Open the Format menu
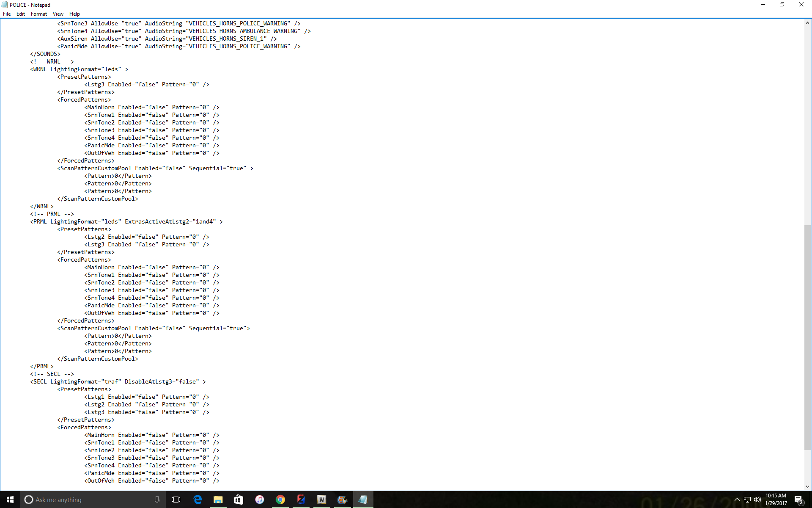 [x=39, y=14]
